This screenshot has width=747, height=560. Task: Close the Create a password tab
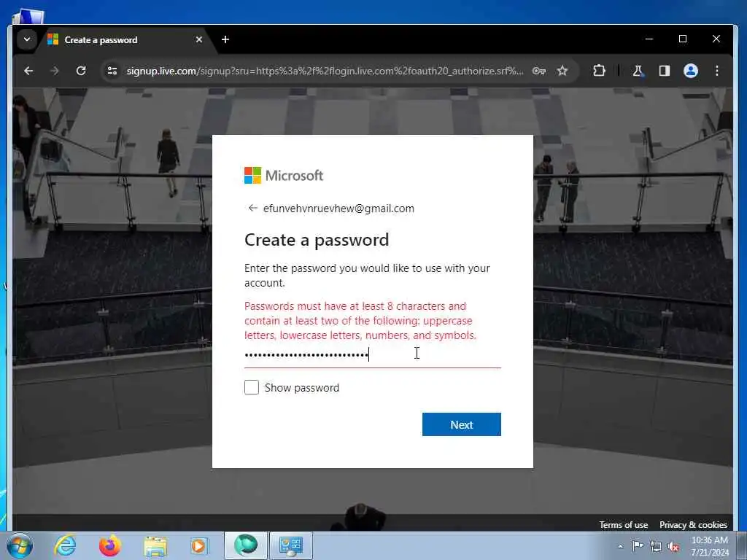coord(199,39)
